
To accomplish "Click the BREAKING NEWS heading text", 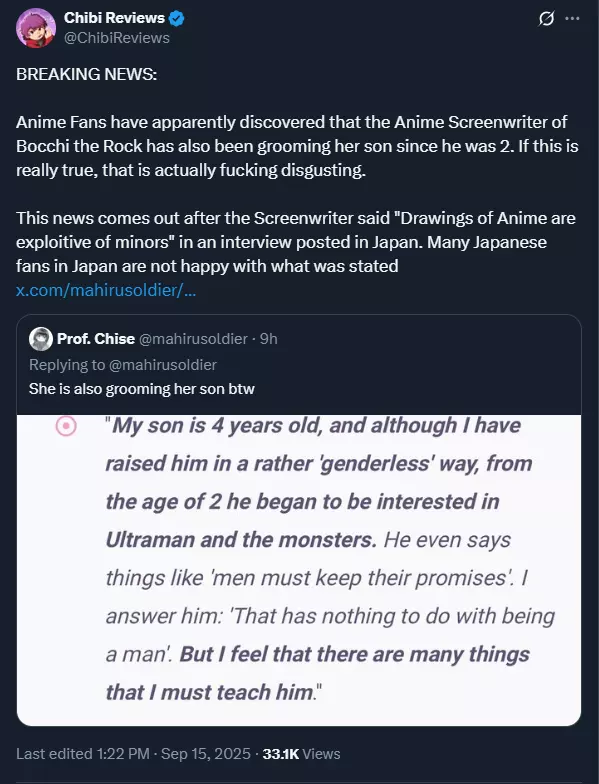I will (86, 74).
